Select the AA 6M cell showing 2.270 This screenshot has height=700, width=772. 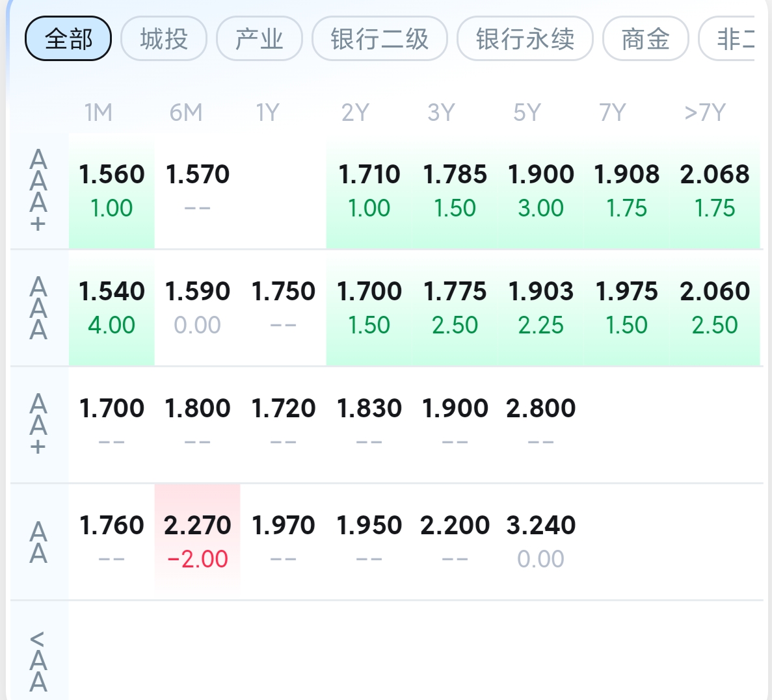click(198, 542)
